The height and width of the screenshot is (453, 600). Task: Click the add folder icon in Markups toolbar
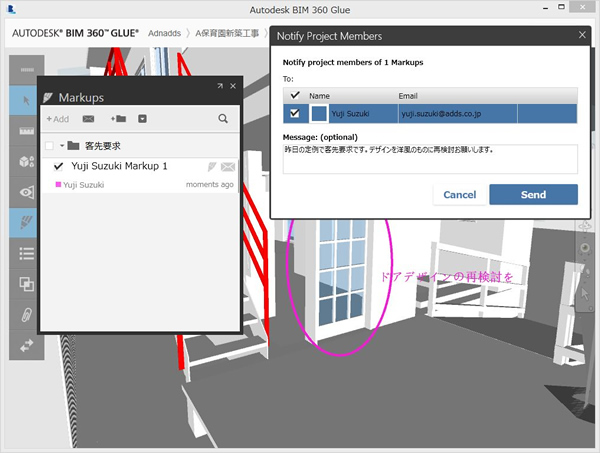118,119
